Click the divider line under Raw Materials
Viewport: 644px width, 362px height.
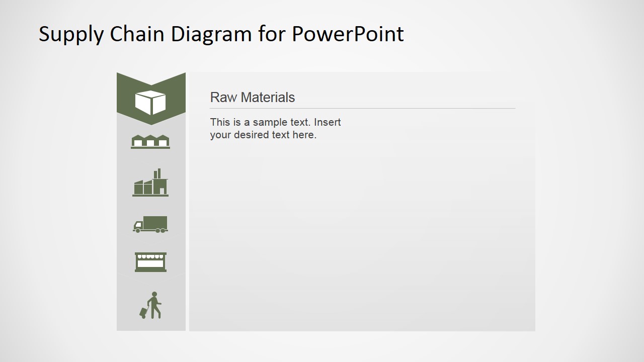[362, 107]
